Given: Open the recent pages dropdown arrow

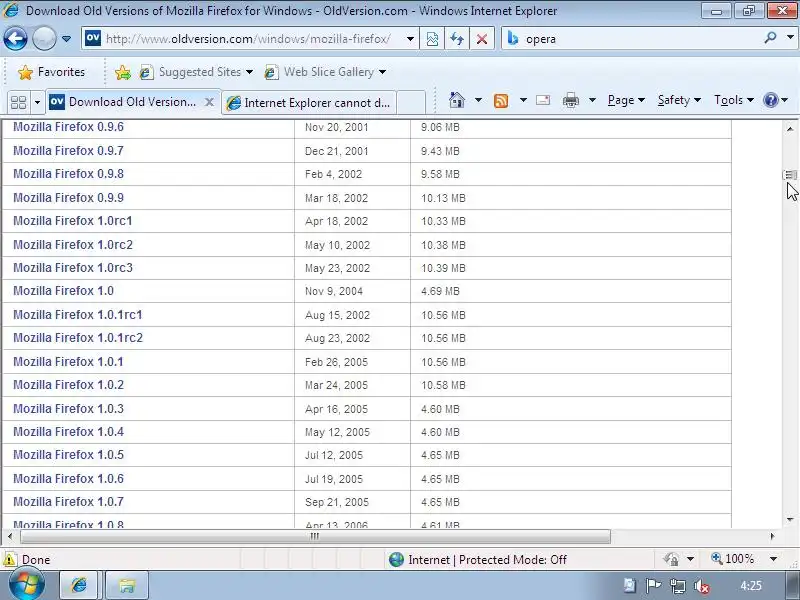Looking at the screenshot, I should 66,39.
